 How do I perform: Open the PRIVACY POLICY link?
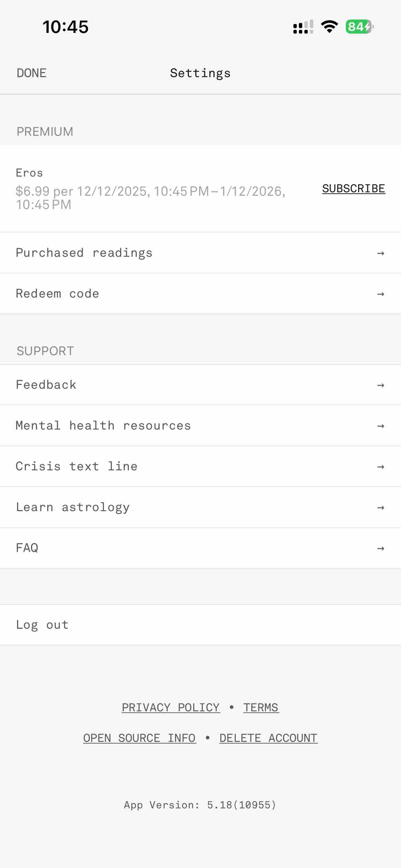(x=171, y=707)
